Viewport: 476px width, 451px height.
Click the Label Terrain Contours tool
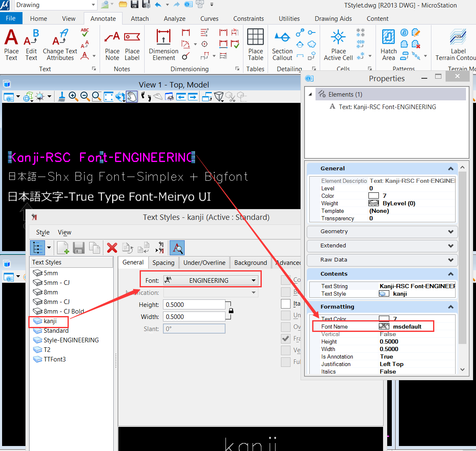tap(458, 45)
